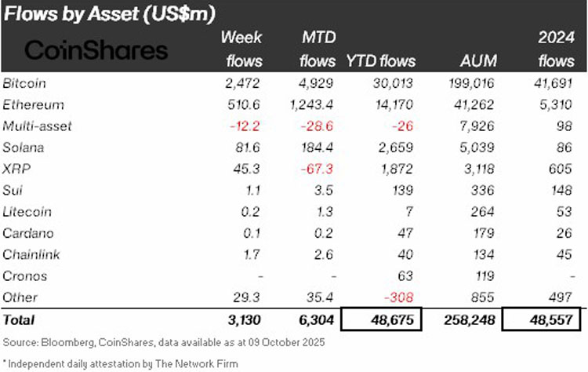
Task: Select the Week flows column header
Action: 244,49
